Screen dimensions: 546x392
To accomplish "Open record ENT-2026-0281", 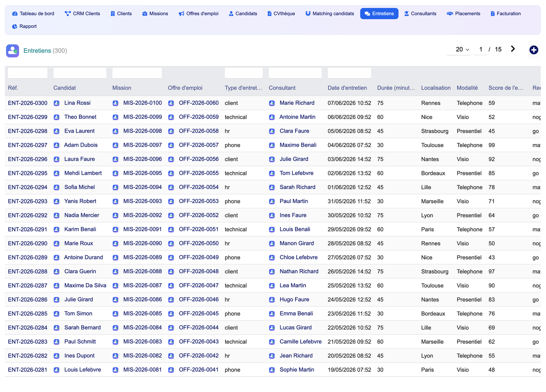I will 28,370.
